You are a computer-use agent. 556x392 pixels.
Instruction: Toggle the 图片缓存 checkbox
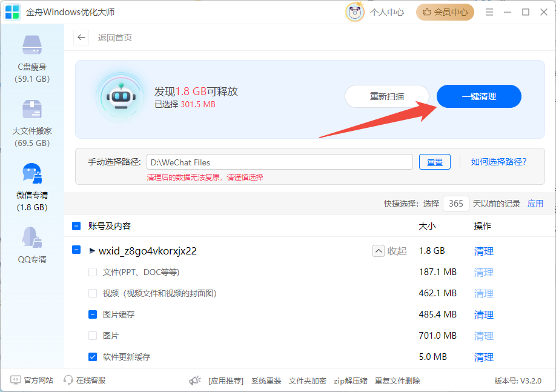93,314
